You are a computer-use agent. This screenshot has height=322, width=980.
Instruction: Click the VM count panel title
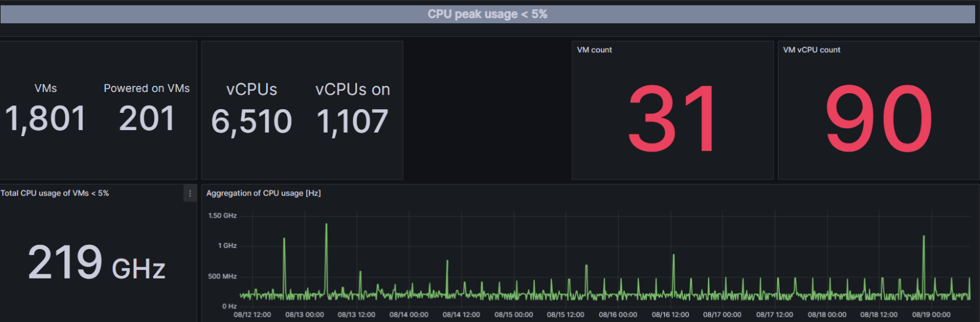pyautogui.click(x=594, y=50)
